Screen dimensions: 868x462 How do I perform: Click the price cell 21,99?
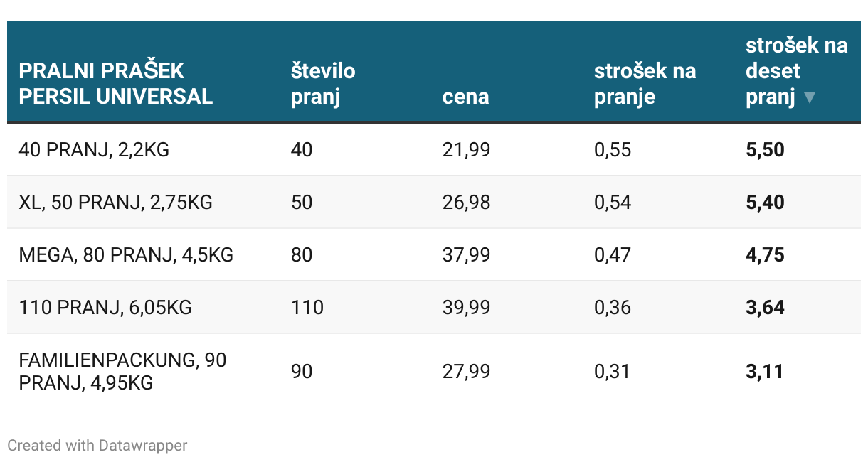tap(466, 150)
